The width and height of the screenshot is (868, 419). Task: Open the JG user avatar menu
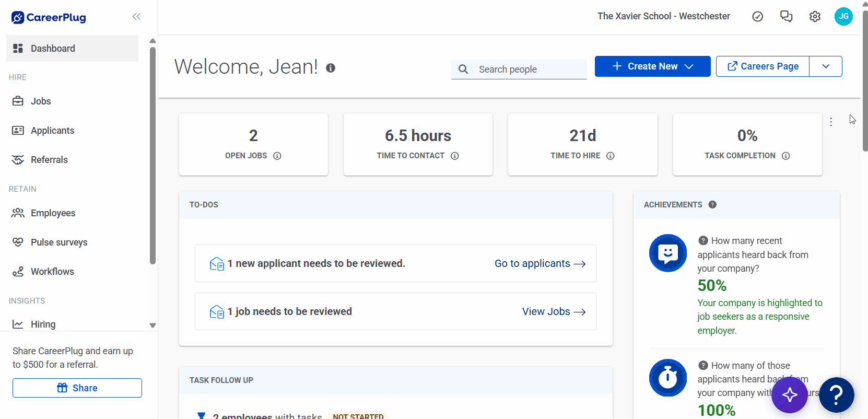tap(843, 16)
